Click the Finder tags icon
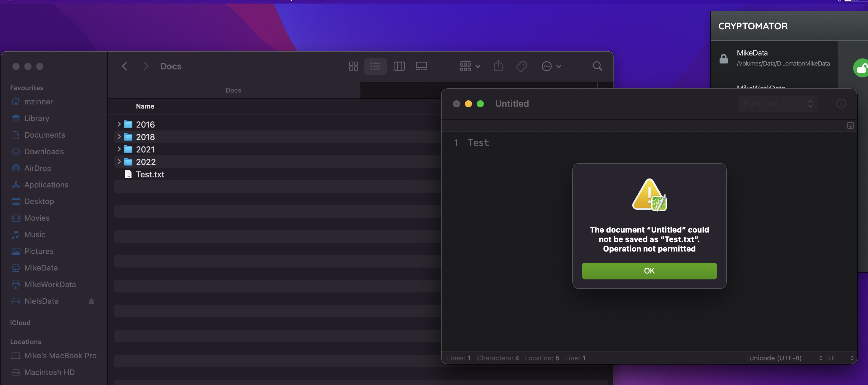This screenshot has height=385, width=868. tap(521, 66)
